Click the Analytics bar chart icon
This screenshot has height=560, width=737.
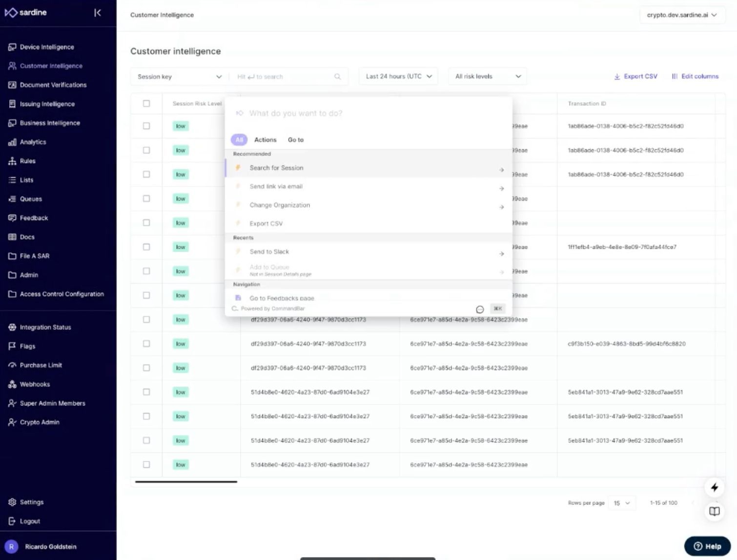(x=12, y=142)
